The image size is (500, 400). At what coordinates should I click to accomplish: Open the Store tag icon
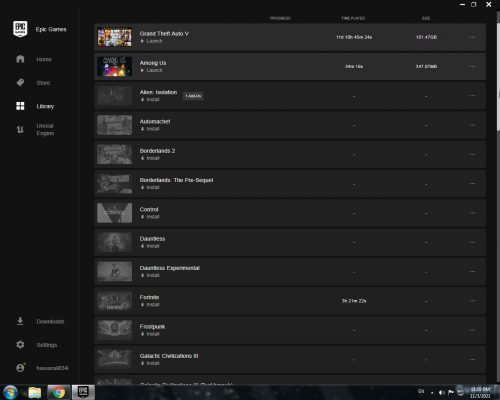click(x=20, y=83)
